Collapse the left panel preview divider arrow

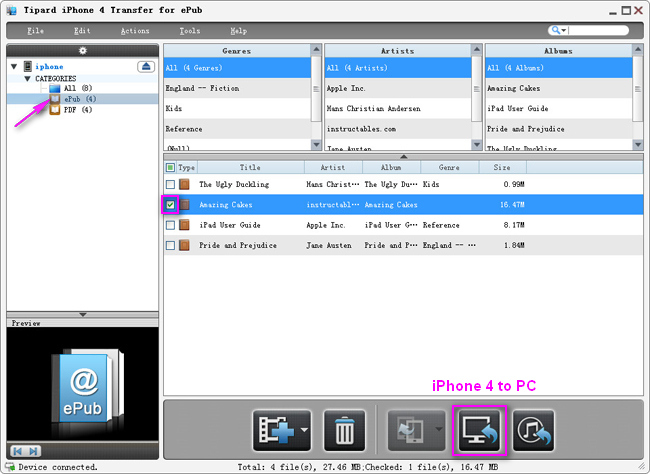[x=83, y=314]
